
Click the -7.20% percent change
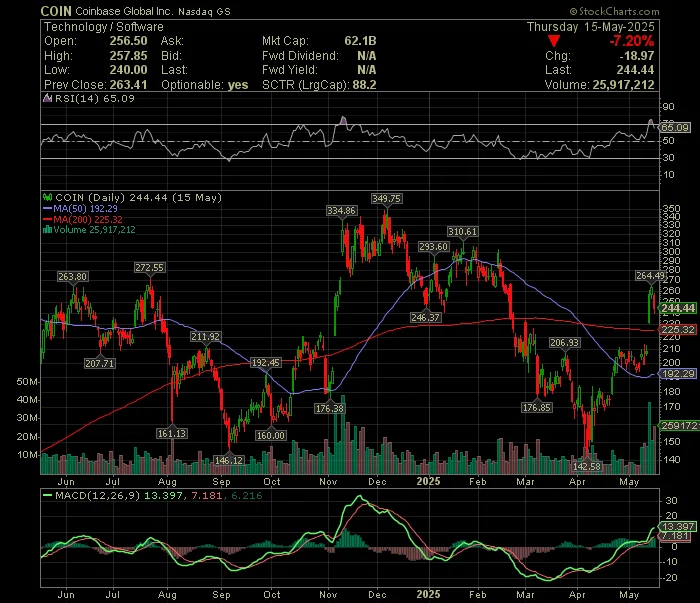632,41
